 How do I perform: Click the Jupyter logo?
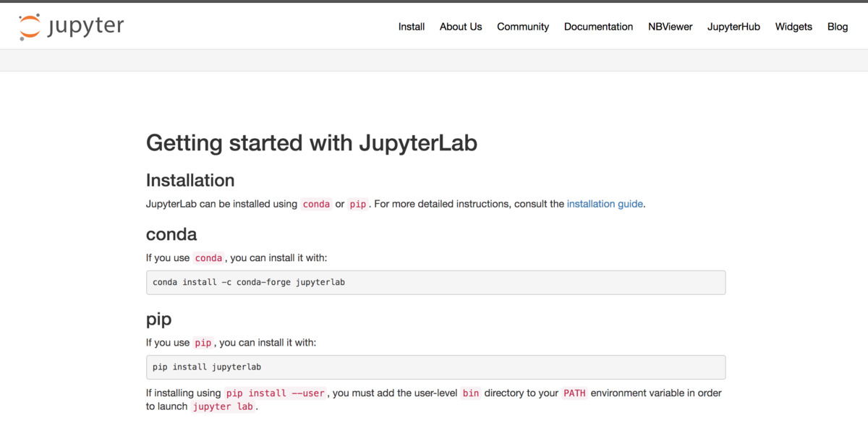71,27
